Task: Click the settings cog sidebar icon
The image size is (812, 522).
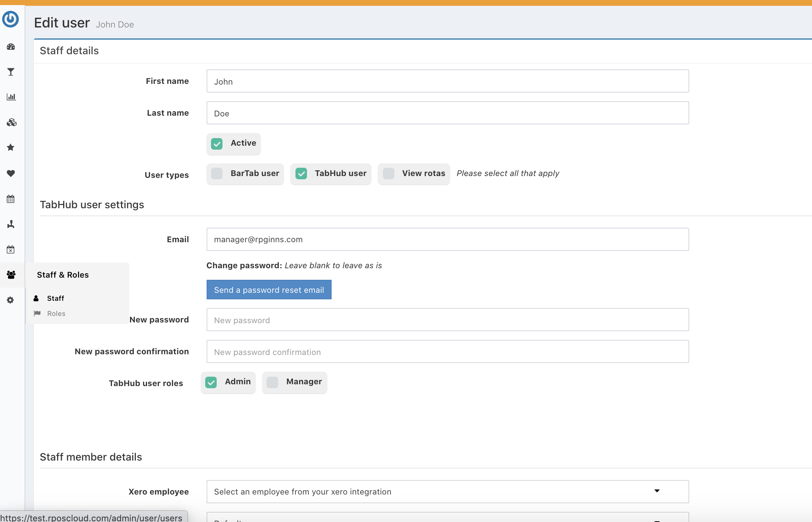Action: coord(10,300)
